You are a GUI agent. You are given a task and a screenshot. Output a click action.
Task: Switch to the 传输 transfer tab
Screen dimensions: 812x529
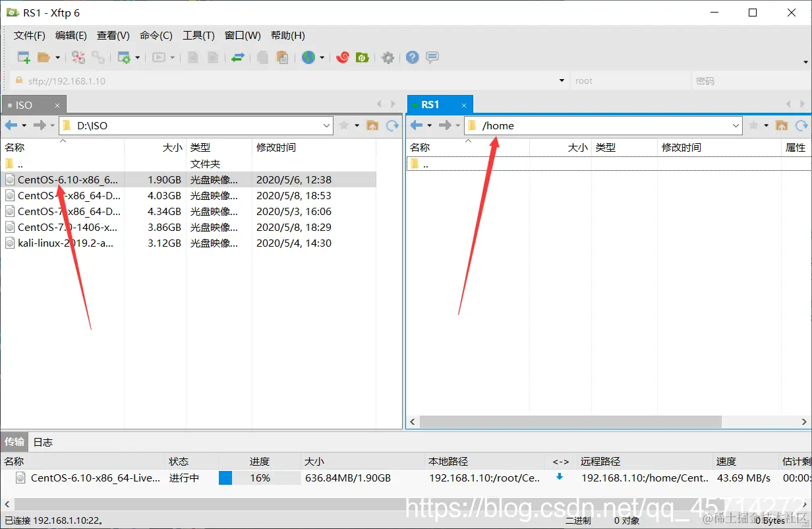14,442
